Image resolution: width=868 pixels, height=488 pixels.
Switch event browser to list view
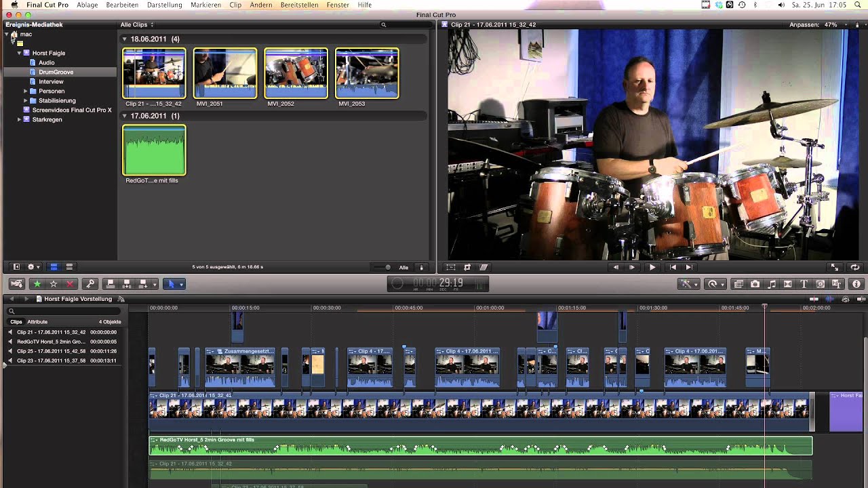pos(68,267)
